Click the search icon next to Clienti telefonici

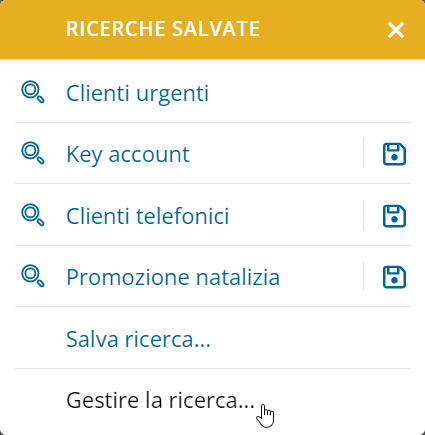(x=33, y=215)
